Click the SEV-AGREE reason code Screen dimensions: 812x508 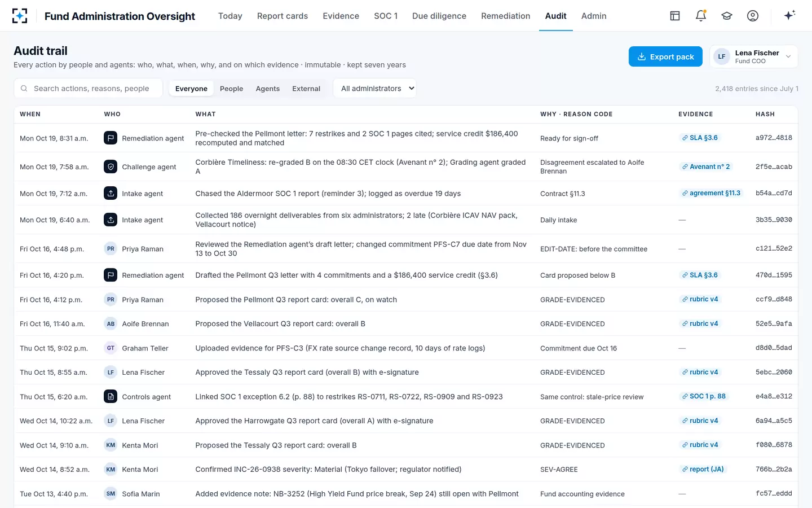(559, 470)
